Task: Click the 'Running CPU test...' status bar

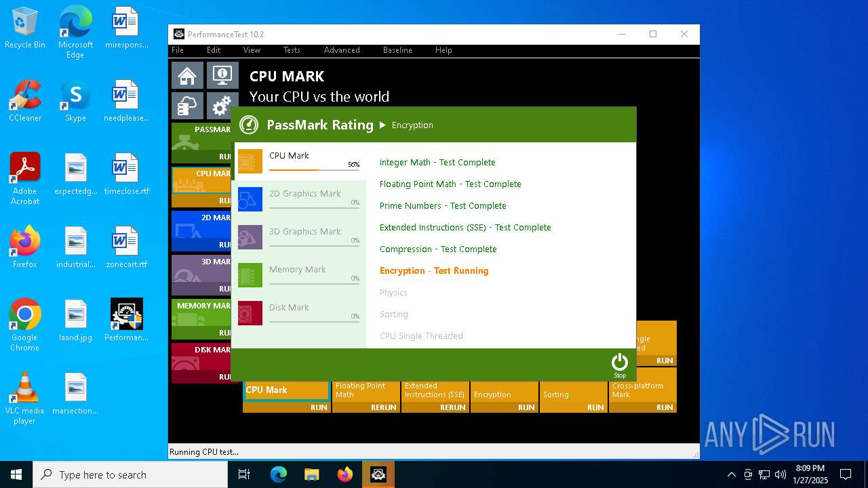Action: (434, 451)
